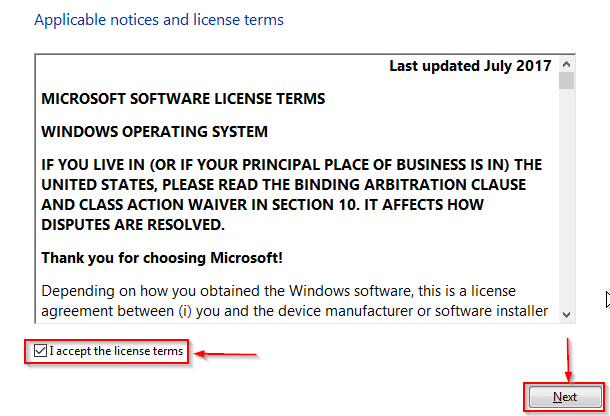Click the red arrow pointing down at Next
610x416 pixels.
tap(568, 360)
